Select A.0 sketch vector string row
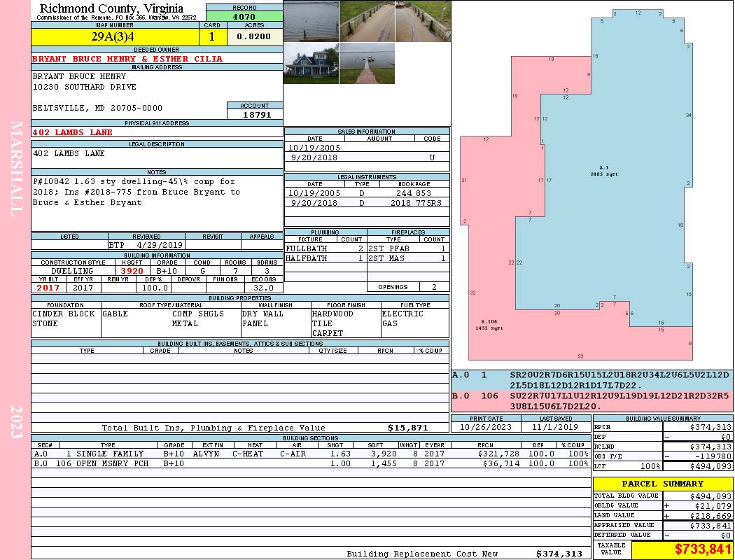The width and height of the screenshot is (735, 560). pos(592,380)
